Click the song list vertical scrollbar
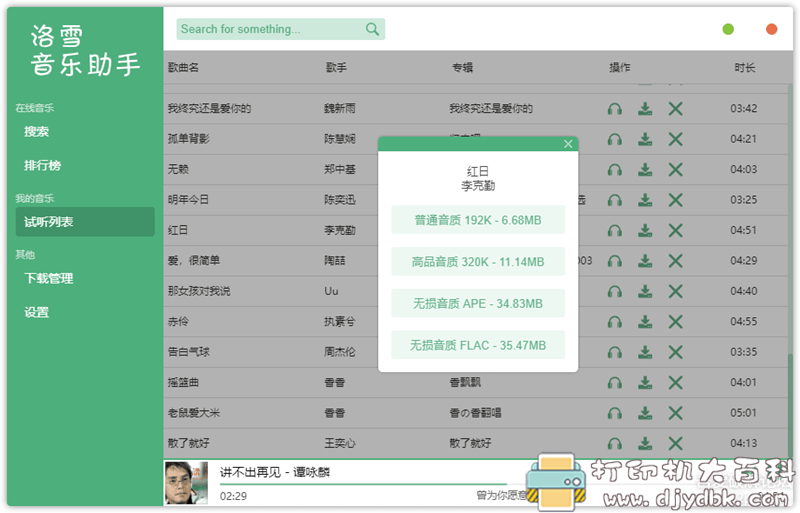Image resolution: width=800 pixels, height=513 pixels. pyautogui.click(x=790, y=403)
